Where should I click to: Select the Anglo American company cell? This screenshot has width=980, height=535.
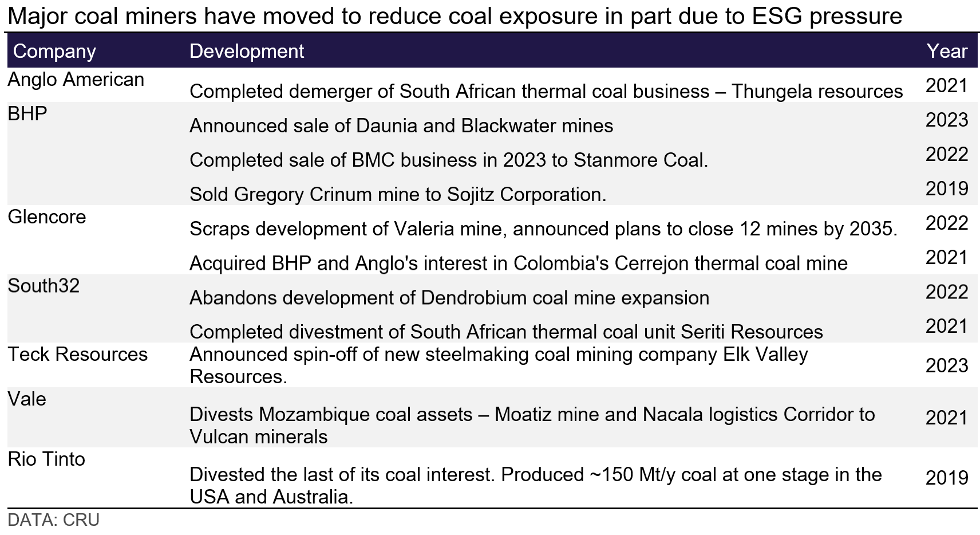click(76, 80)
